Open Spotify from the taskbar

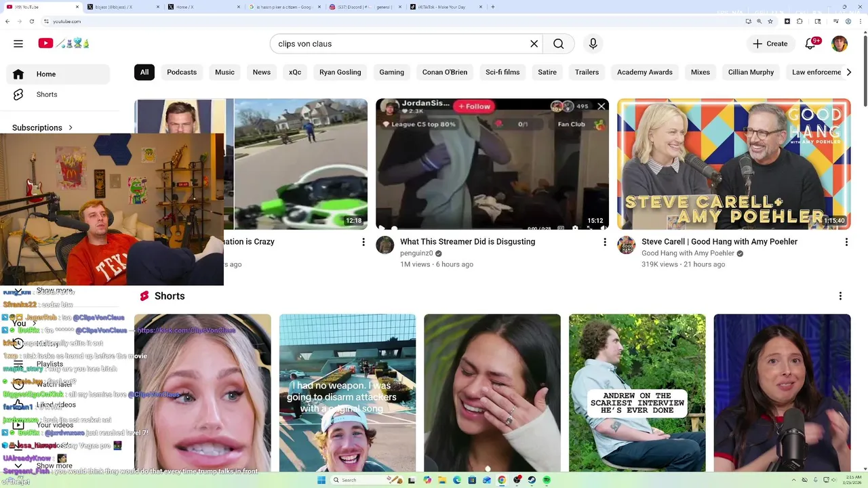click(547, 480)
